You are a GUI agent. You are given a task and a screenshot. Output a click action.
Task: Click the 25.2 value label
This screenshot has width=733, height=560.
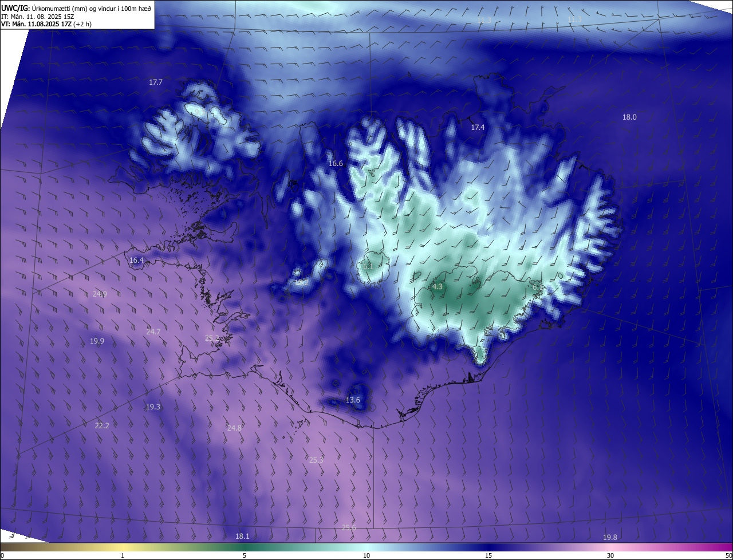click(x=212, y=338)
